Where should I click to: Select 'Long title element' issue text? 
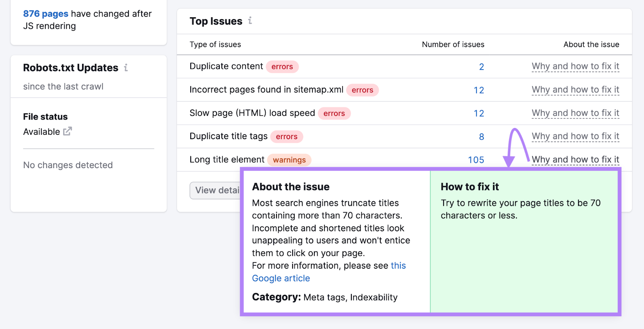[227, 160]
